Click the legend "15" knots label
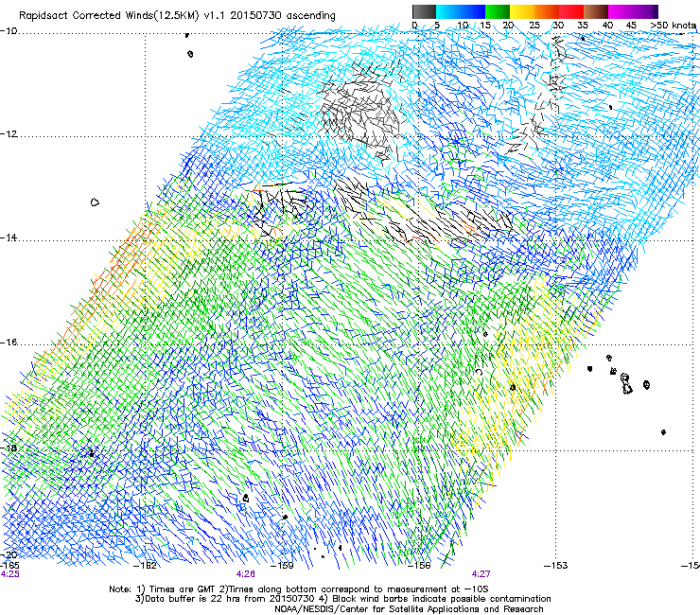 (485, 25)
